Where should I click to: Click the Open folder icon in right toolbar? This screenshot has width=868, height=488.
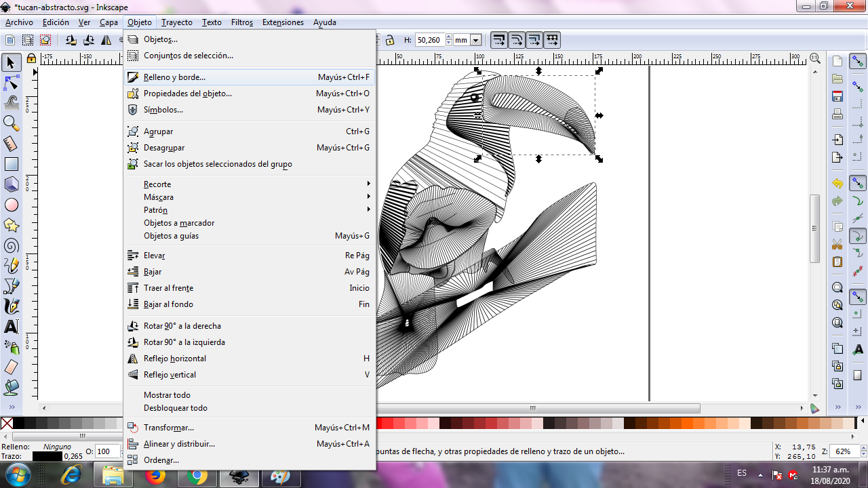pos(837,79)
